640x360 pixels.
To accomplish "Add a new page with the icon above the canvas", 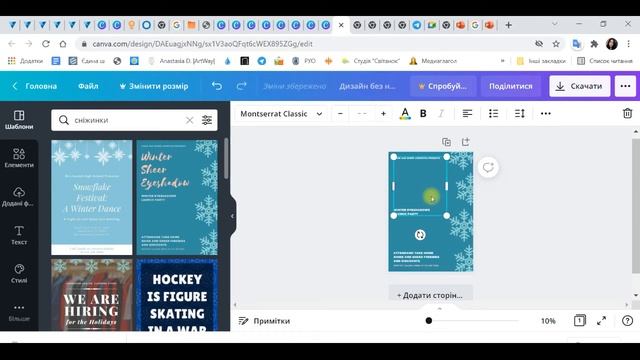I will [x=465, y=142].
